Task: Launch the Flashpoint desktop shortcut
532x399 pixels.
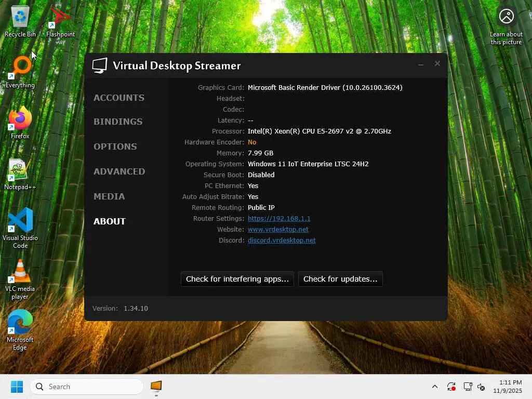Action: point(60,22)
